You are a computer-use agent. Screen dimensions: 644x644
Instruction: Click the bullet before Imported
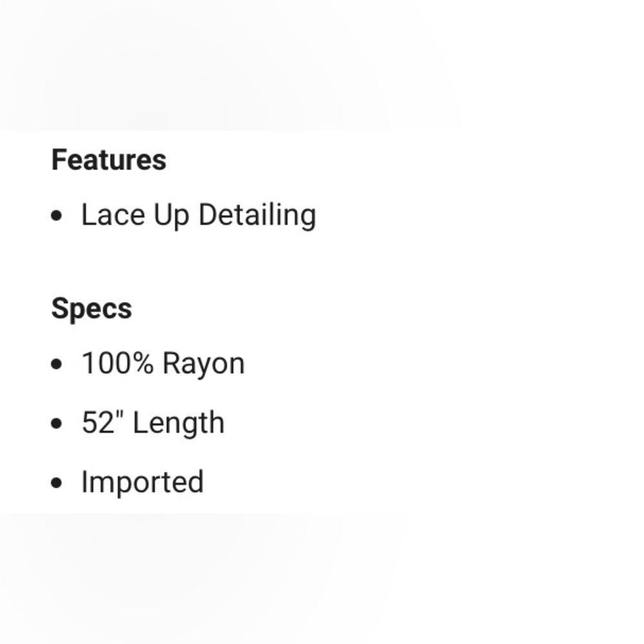click(x=57, y=483)
